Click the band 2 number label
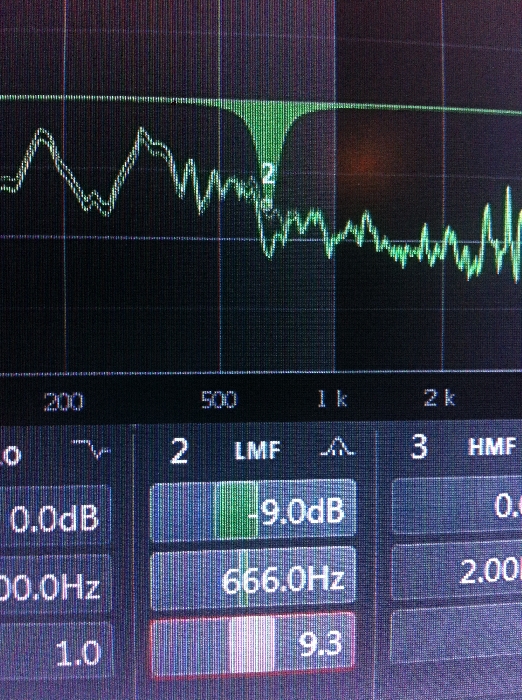The height and width of the screenshot is (700, 522). (x=179, y=451)
